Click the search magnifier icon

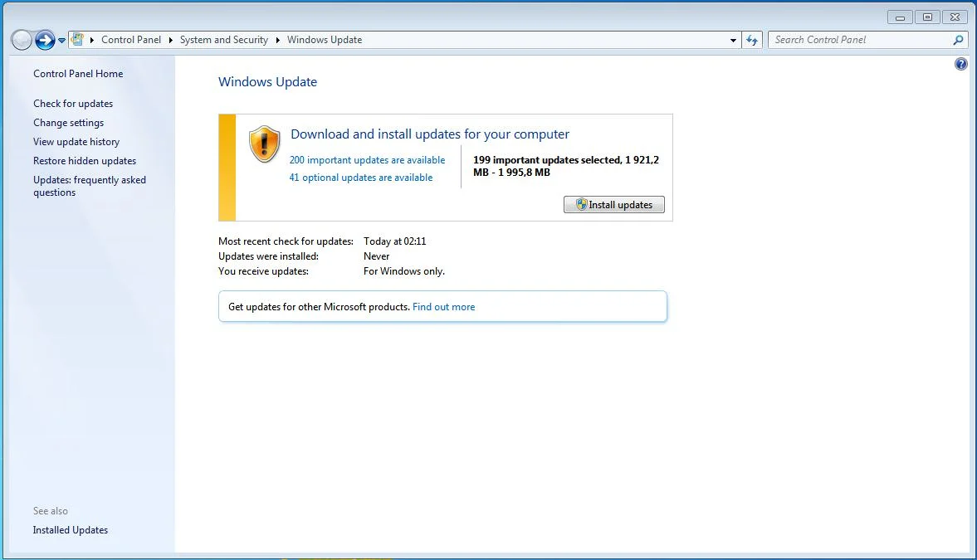click(x=958, y=40)
